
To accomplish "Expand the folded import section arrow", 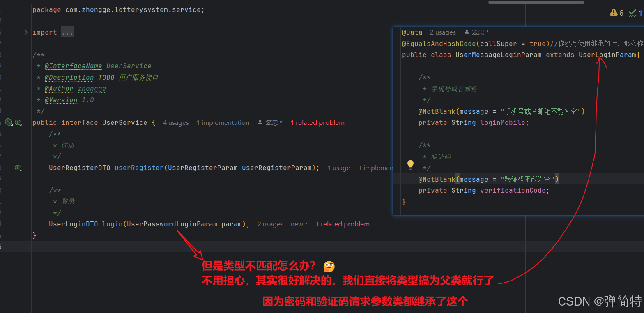I will tap(26, 32).
